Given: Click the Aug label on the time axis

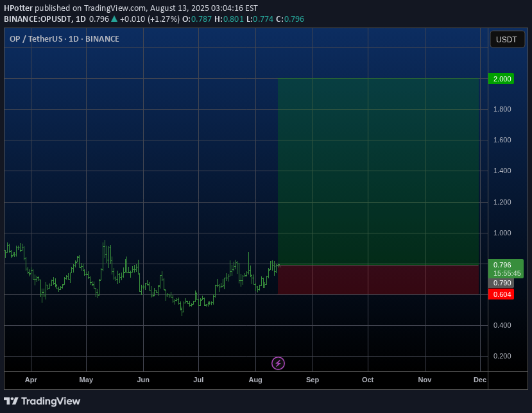Looking at the screenshot, I should [x=255, y=380].
